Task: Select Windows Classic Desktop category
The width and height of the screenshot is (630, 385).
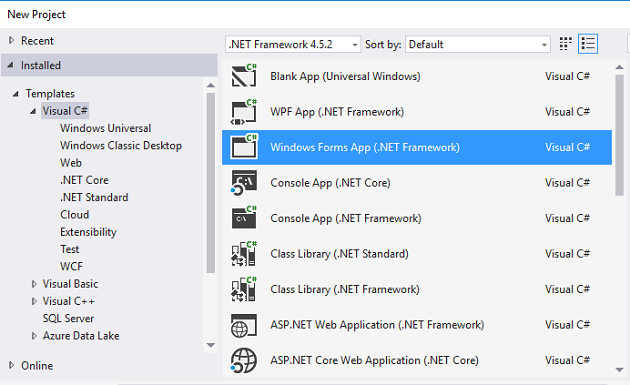Action: 121,145
